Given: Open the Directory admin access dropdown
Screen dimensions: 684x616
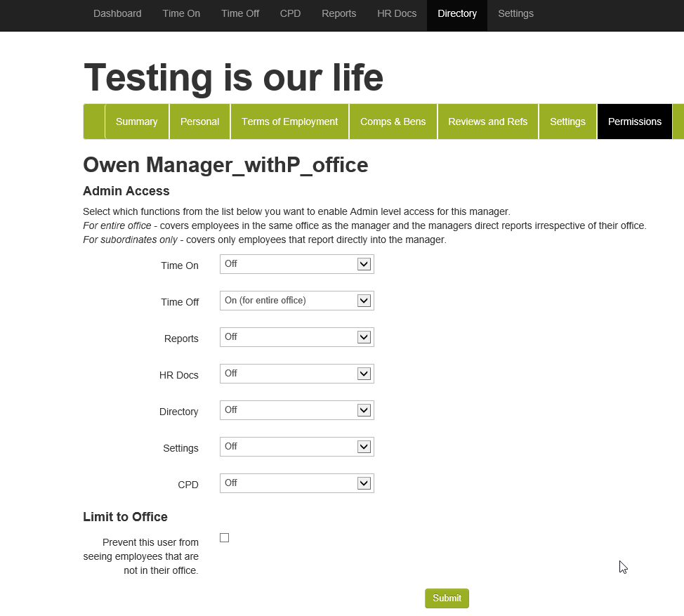Looking at the screenshot, I should [x=296, y=410].
